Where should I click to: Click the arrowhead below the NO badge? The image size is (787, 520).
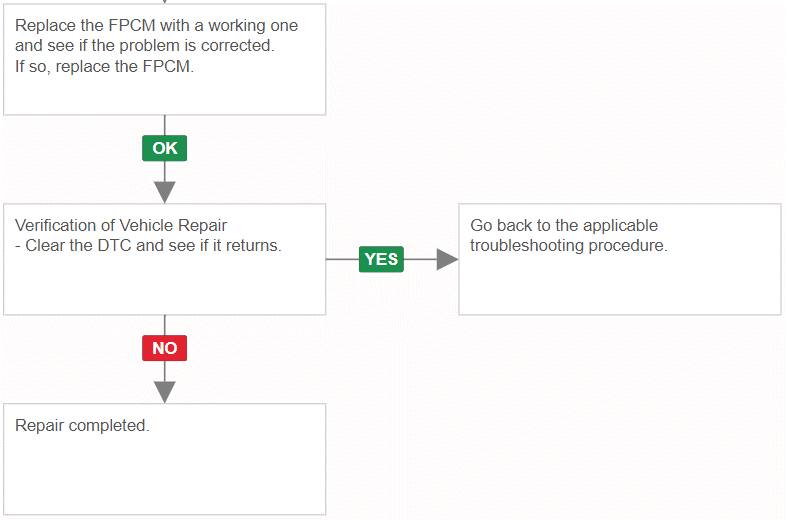(165, 392)
